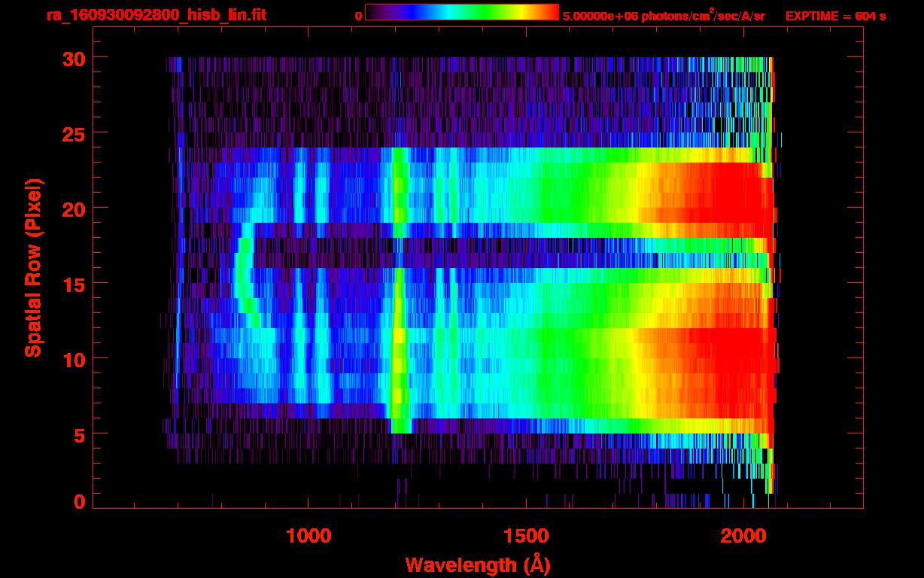Click the 1000 wavelength tick label
Screen dimensions: 924x578
[x=309, y=536]
